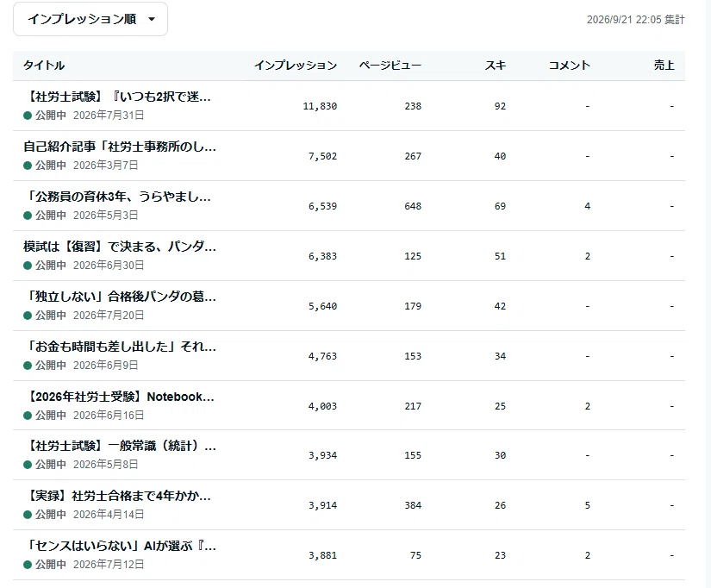
Task: Click like count 69
Action: (x=500, y=206)
